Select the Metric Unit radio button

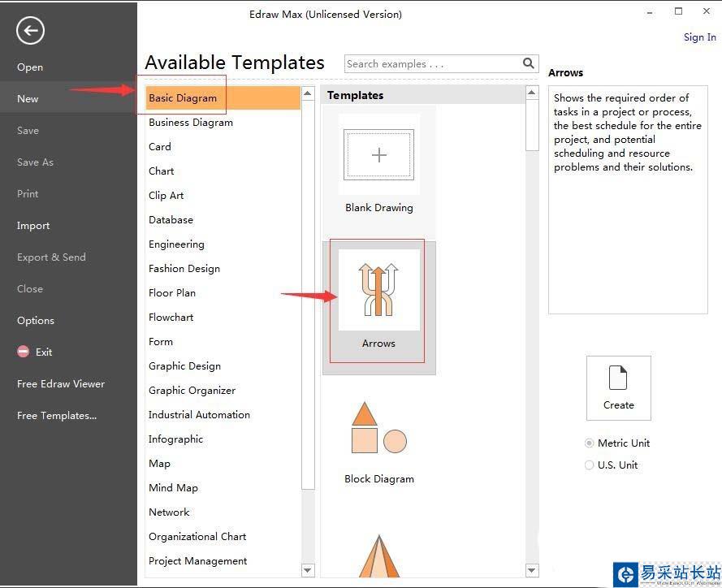click(x=589, y=443)
